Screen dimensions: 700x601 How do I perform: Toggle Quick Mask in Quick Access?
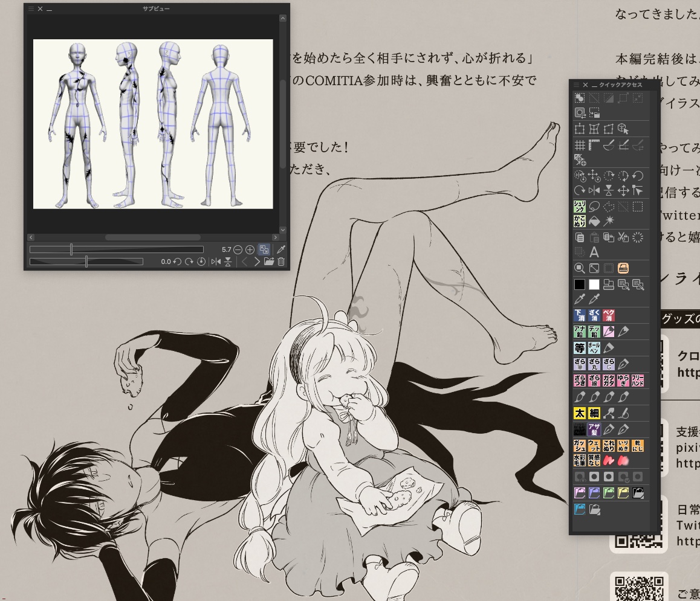point(580,113)
